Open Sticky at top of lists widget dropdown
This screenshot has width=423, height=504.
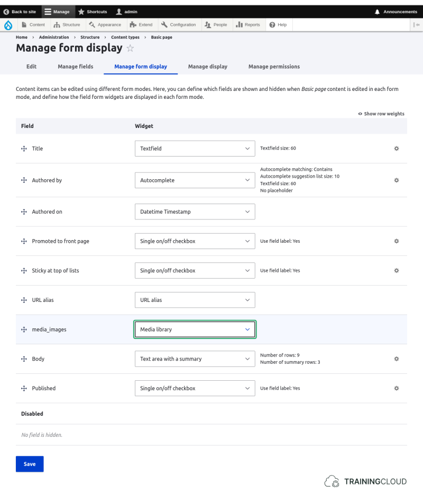(x=195, y=271)
